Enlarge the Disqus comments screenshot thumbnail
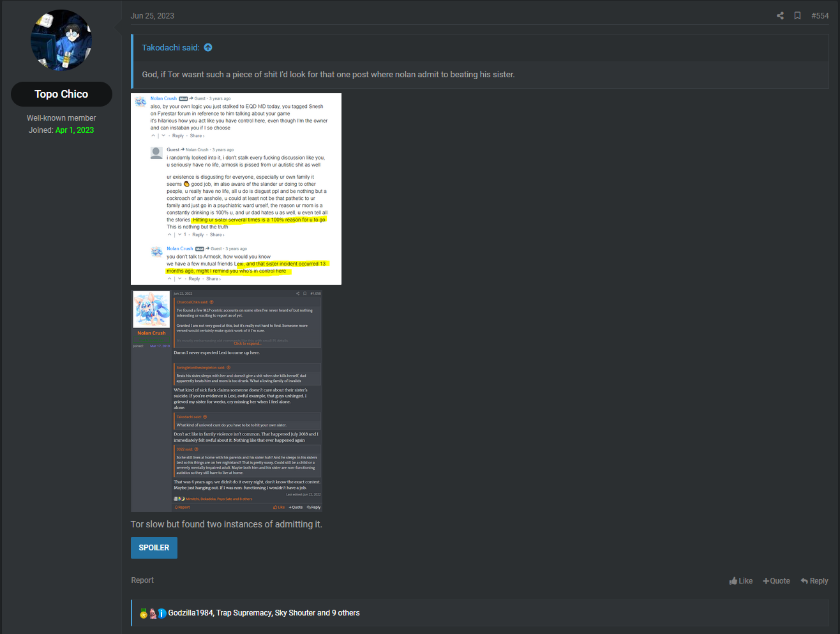 pyautogui.click(x=236, y=189)
